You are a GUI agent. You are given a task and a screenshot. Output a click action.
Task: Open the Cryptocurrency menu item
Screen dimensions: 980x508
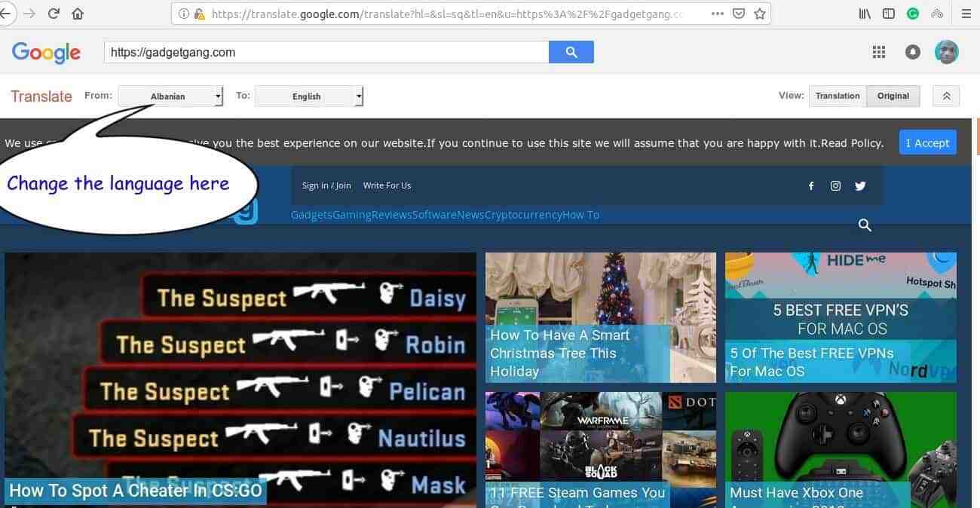tap(523, 215)
